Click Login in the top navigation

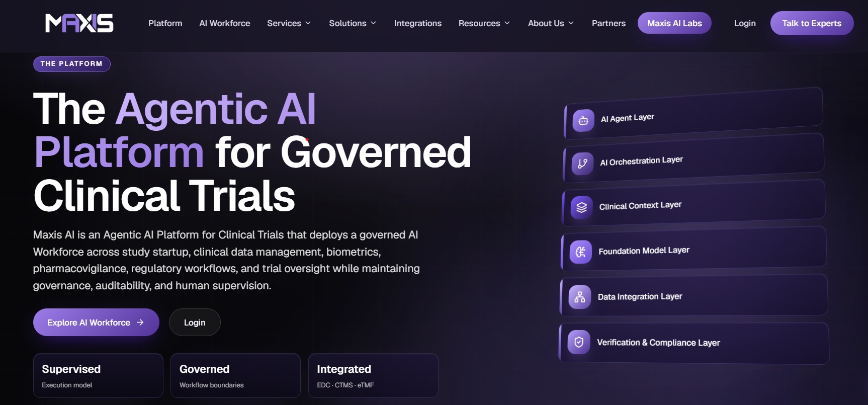pyautogui.click(x=745, y=23)
